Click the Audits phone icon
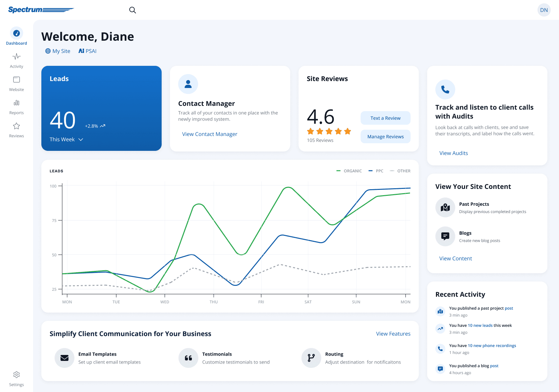Screen dimensions: 559x392 [x=445, y=89]
